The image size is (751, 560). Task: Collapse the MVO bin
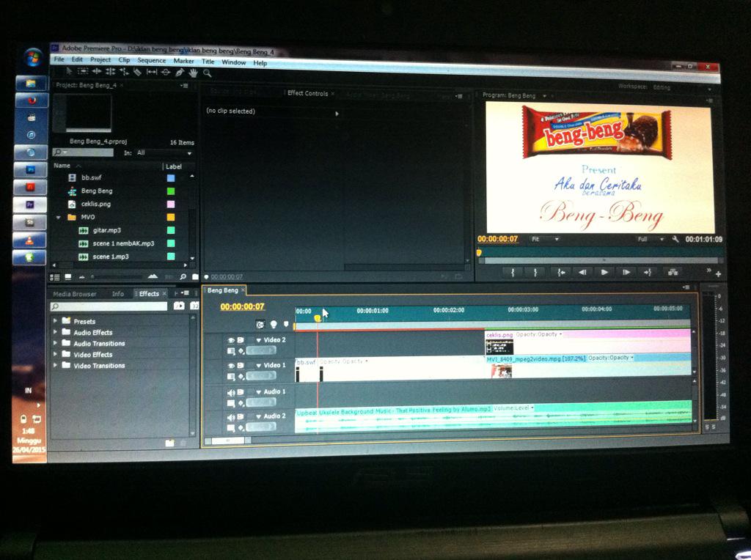click(59, 217)
